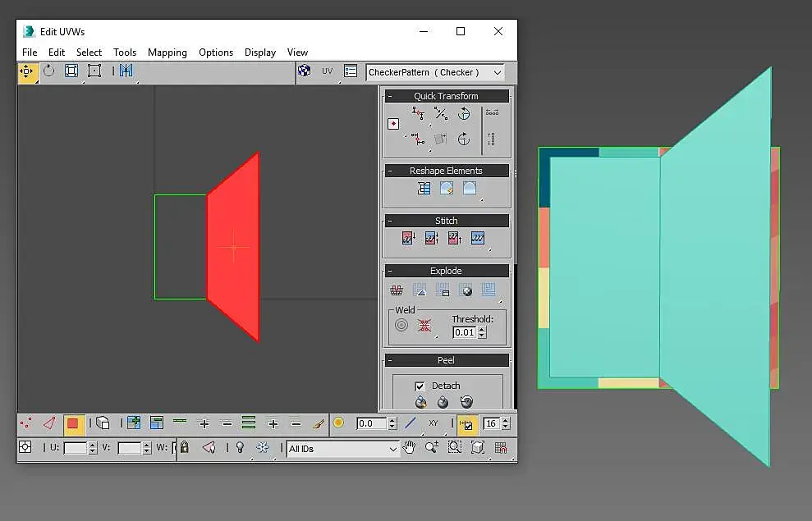Click the UV coordinate display button
The image size is (812, 521).
[x=328, y=71]
